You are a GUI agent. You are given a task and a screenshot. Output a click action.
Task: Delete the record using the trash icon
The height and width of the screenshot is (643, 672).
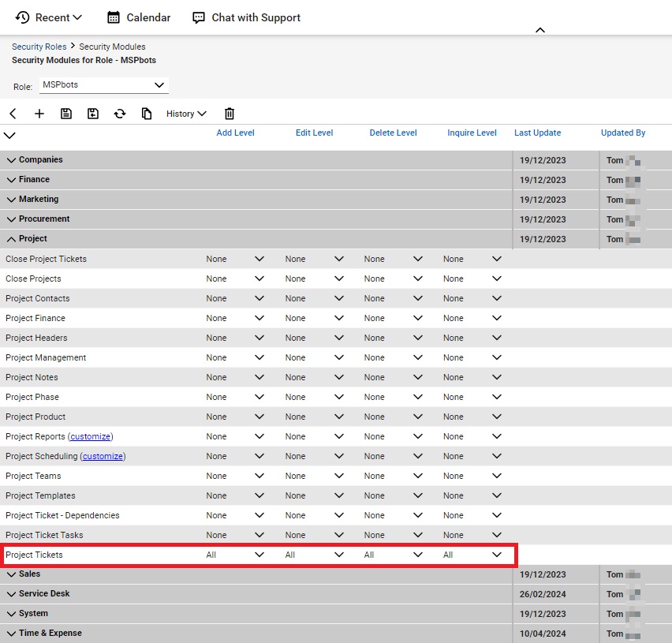230,113
